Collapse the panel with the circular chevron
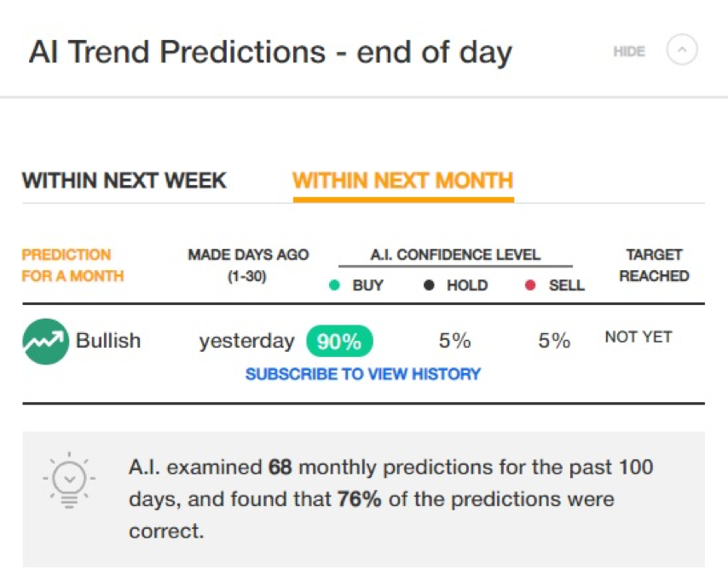The width and height of the screenshot is (728, 587). point(682,49)
